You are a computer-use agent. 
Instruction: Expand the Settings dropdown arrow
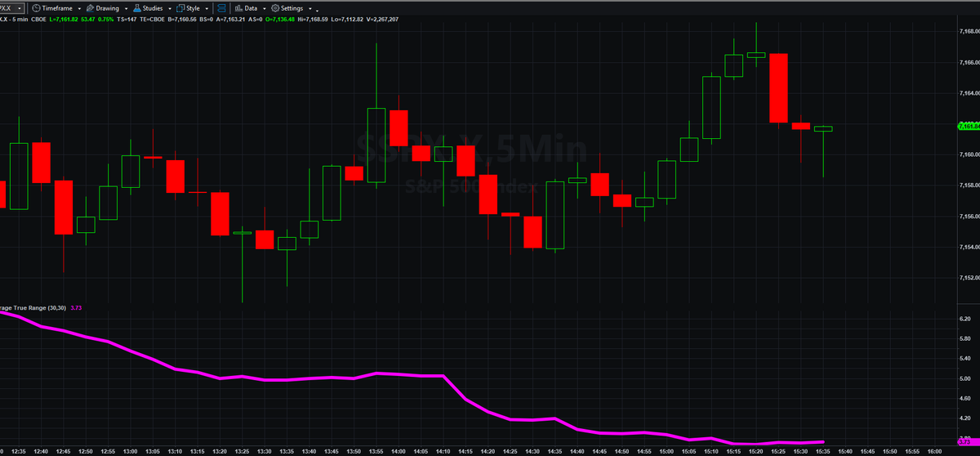tap(309, 8)
